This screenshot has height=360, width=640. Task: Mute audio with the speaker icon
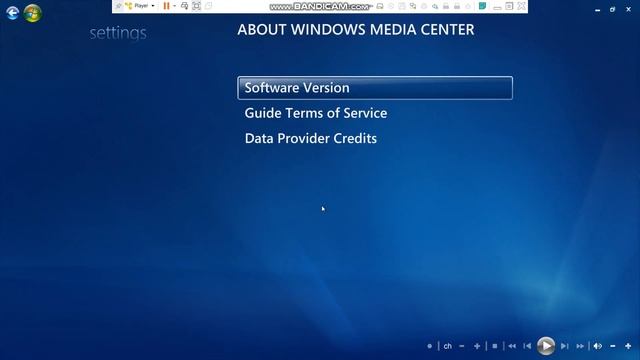pos(598,346)
